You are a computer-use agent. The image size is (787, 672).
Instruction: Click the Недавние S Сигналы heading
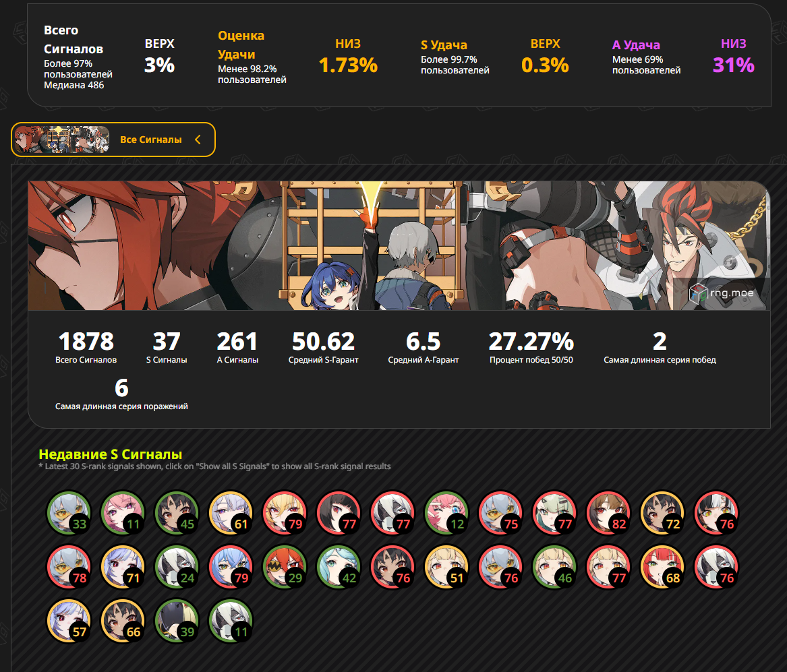(x=111, y=454)
